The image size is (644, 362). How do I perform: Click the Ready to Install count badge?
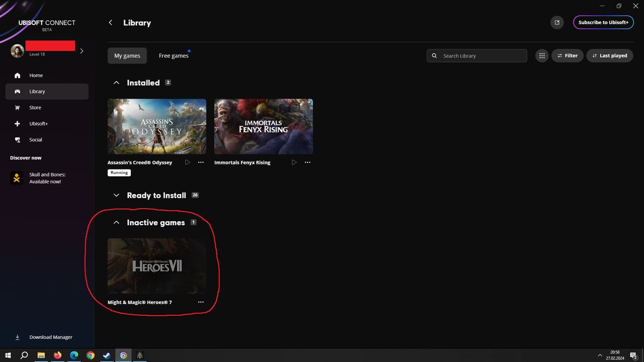[195, 195]
